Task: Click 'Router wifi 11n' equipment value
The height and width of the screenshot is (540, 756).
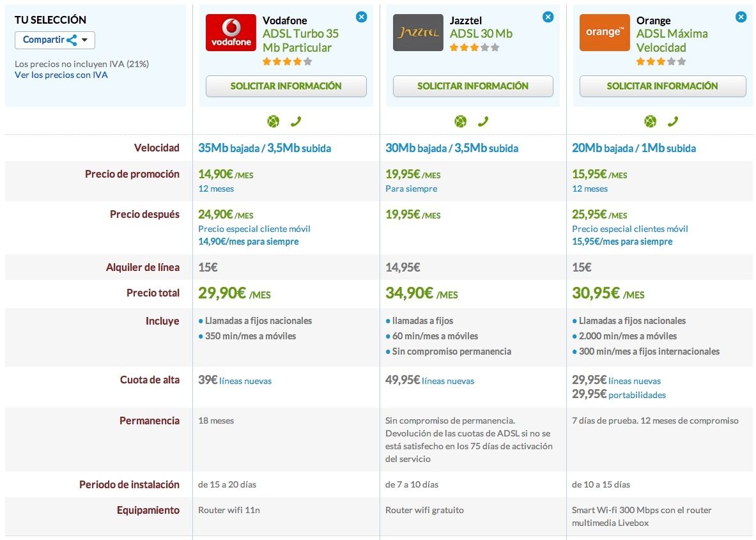Action: [229, 510]
